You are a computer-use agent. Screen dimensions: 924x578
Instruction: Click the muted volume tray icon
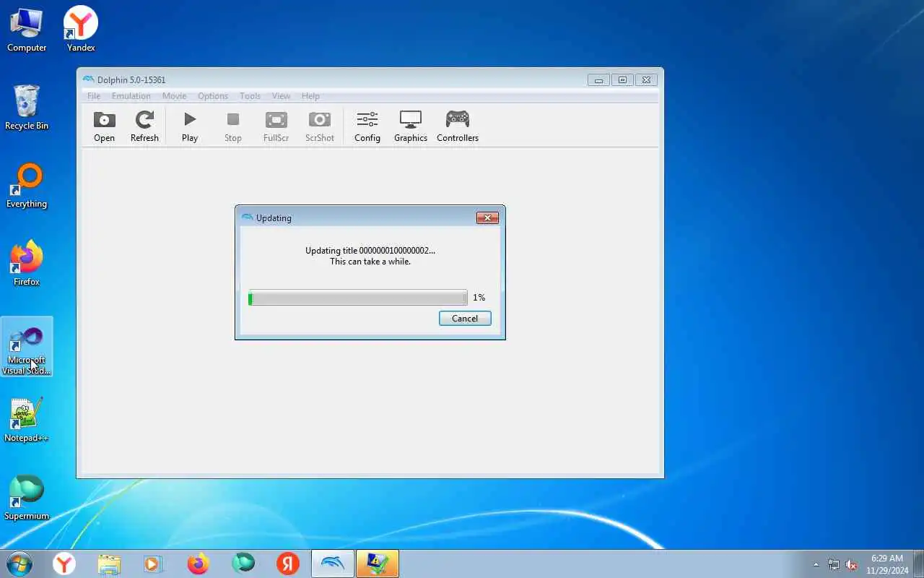pyautogui.click(x=851, y=564)
